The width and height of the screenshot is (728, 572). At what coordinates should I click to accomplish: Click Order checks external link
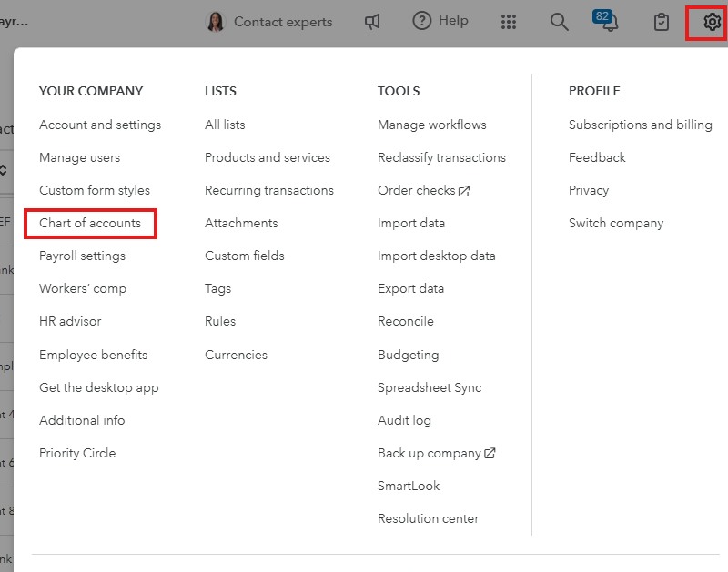pos(423,190)
